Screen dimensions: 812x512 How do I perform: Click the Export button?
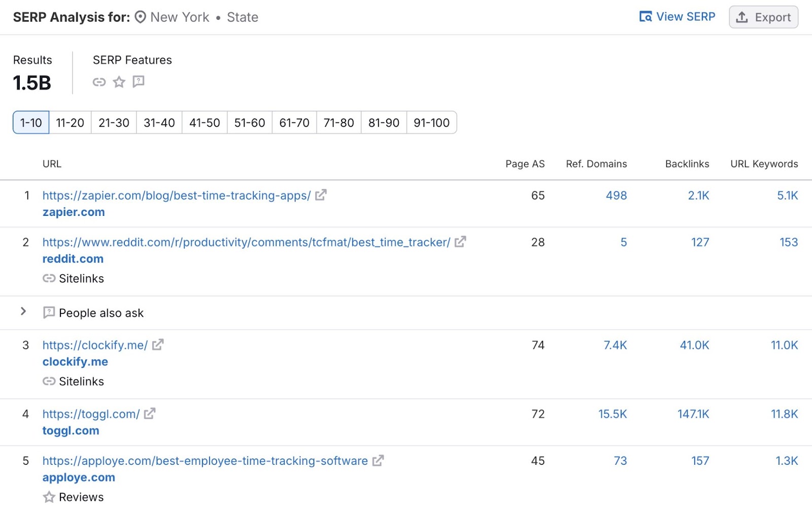pyautogui.click(x=763, y=17)
